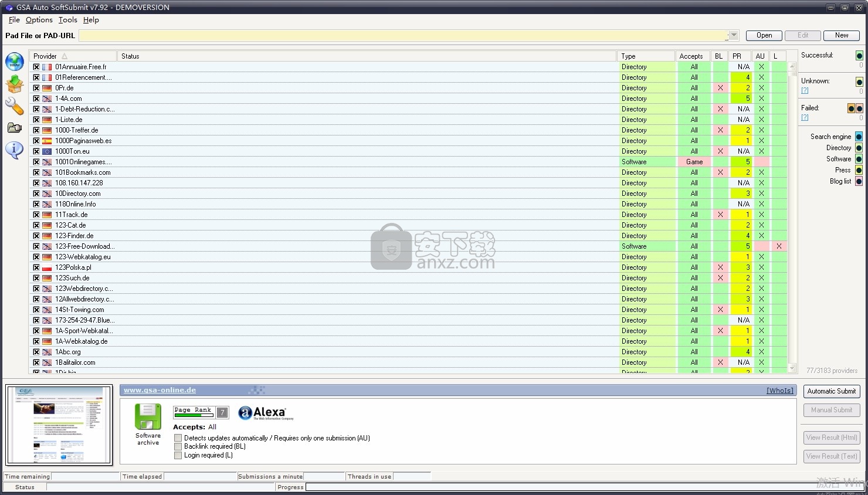This screenshot has width=868, height=495.
Task: Click the globe WWW submit icon
Action: coord(15,62)
